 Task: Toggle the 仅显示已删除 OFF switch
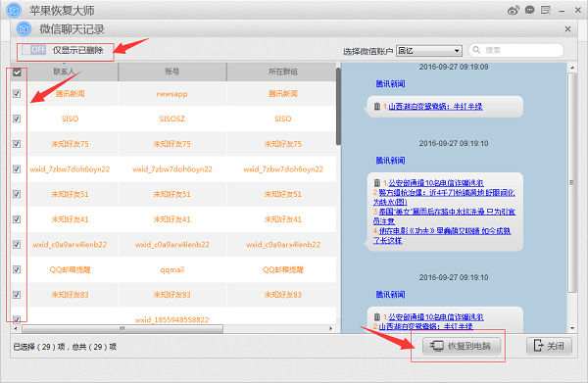point(33,50)
